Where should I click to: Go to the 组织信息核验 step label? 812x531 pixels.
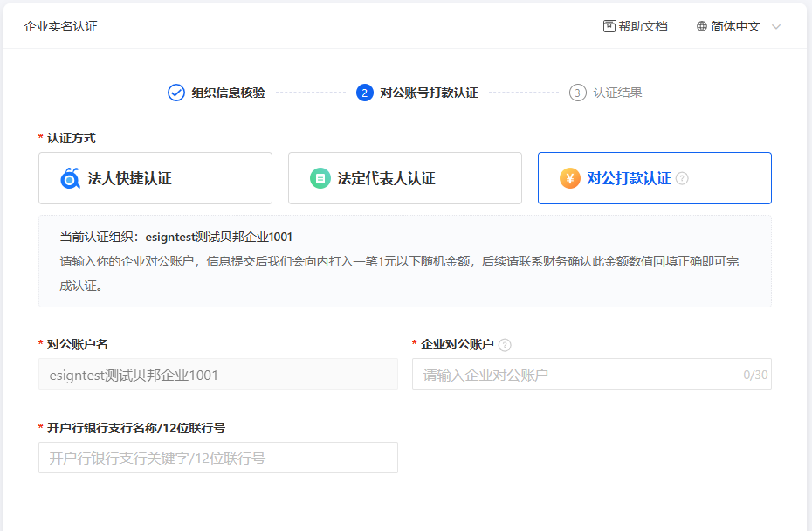[228, 93]
